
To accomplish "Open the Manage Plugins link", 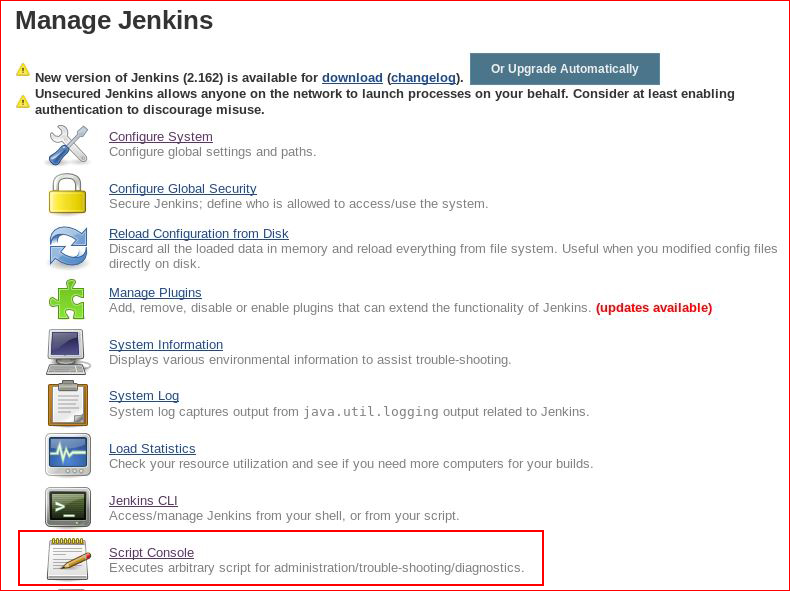I will pos(155,293).
